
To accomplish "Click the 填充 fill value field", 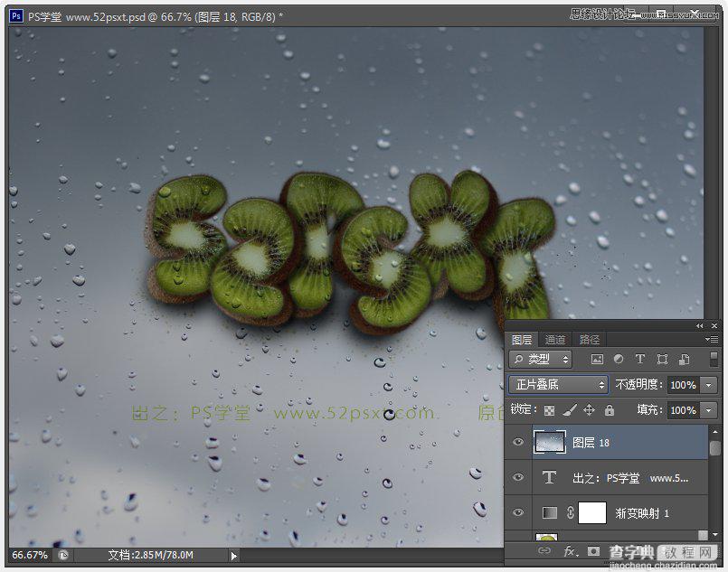I will (x=684, y=410).
